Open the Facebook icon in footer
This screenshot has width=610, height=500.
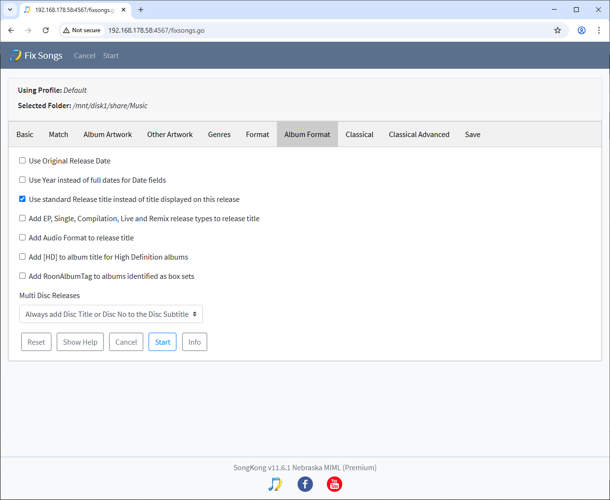point(305,484)
